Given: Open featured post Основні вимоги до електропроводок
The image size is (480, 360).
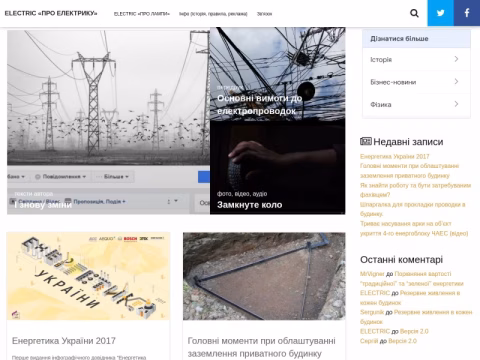Looking at the screenshot, I should (259, 104).
